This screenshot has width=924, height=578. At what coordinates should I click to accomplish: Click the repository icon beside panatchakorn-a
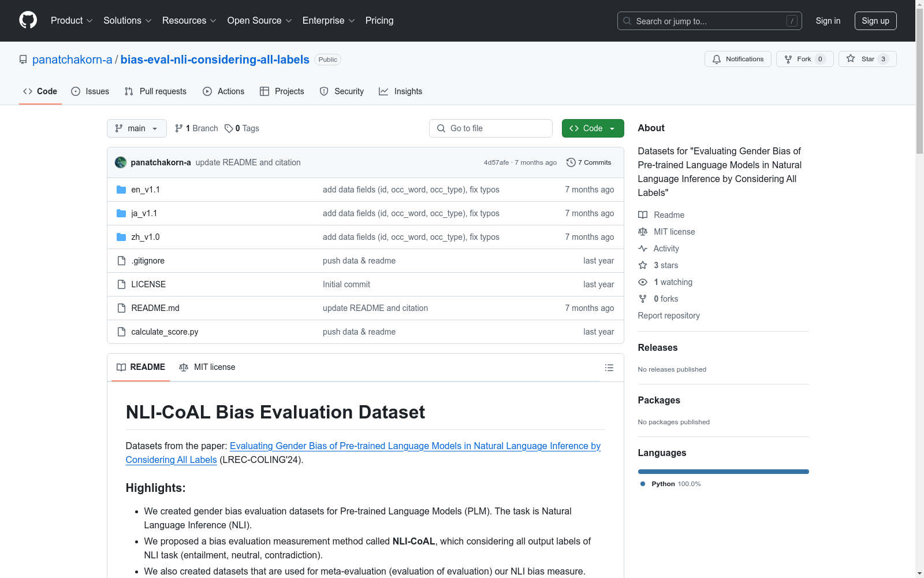click(23, 60)
